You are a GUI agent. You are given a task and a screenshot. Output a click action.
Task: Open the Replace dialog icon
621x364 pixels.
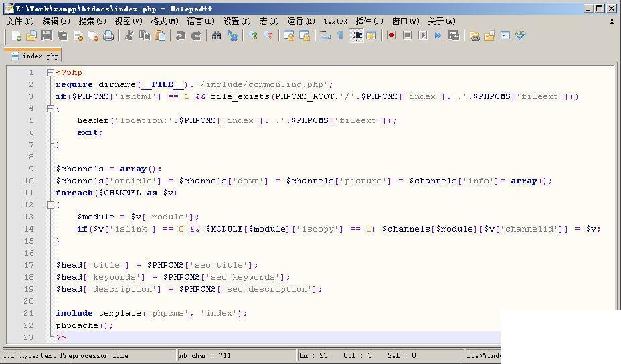(232, 36)
